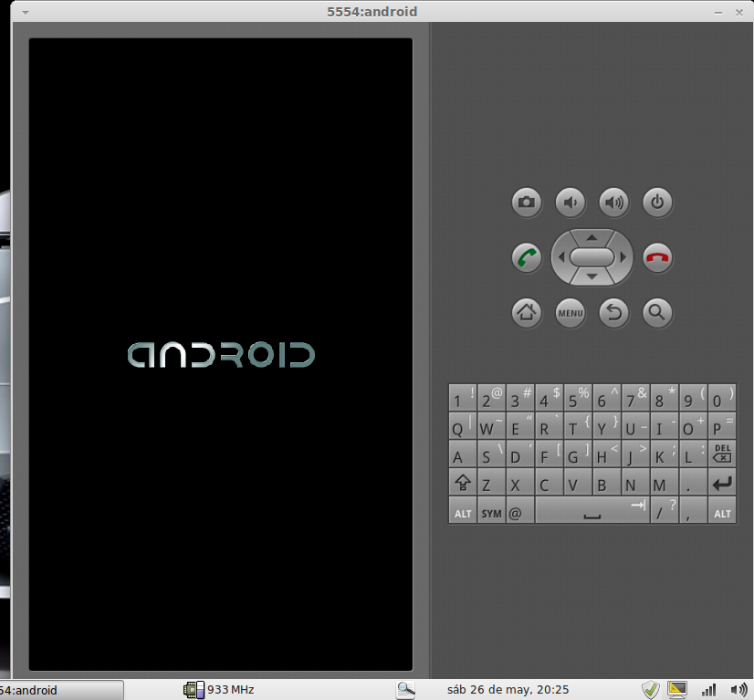Click the clock showing sáb 26 de may, 20:25
754x700 pixels.
point(508,690)
